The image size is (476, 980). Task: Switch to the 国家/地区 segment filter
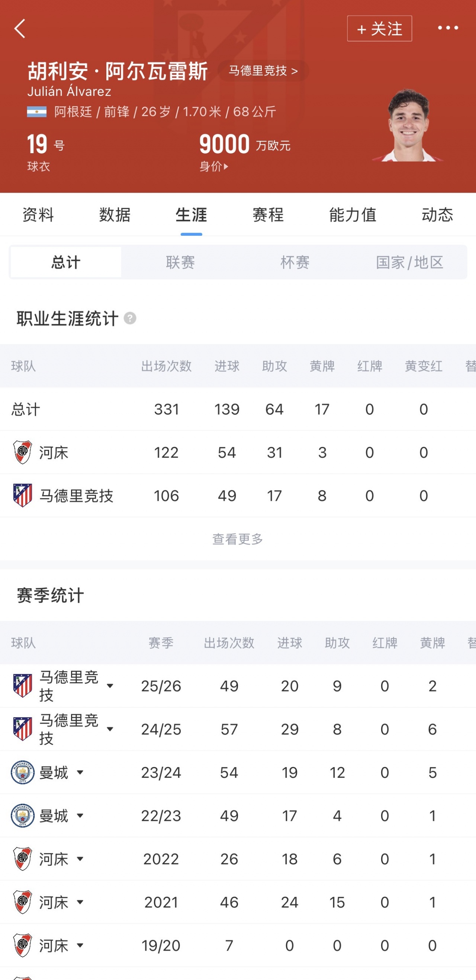point(409,262)
